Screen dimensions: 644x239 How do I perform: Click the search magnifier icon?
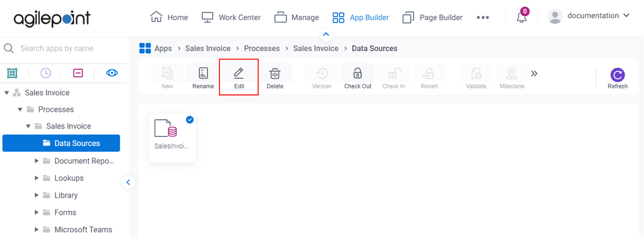click(9, 48)
